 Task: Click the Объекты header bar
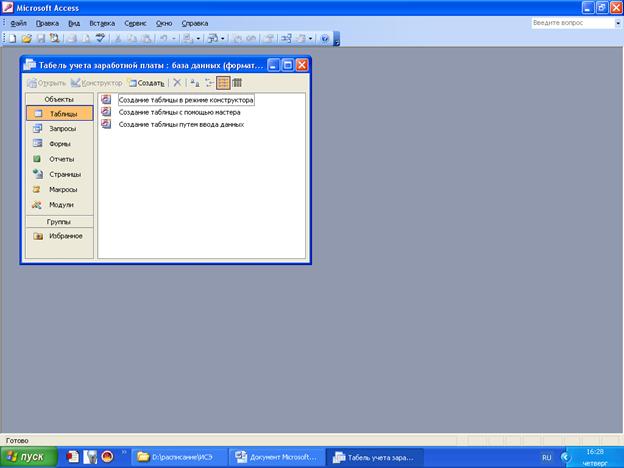pos(59,99)
